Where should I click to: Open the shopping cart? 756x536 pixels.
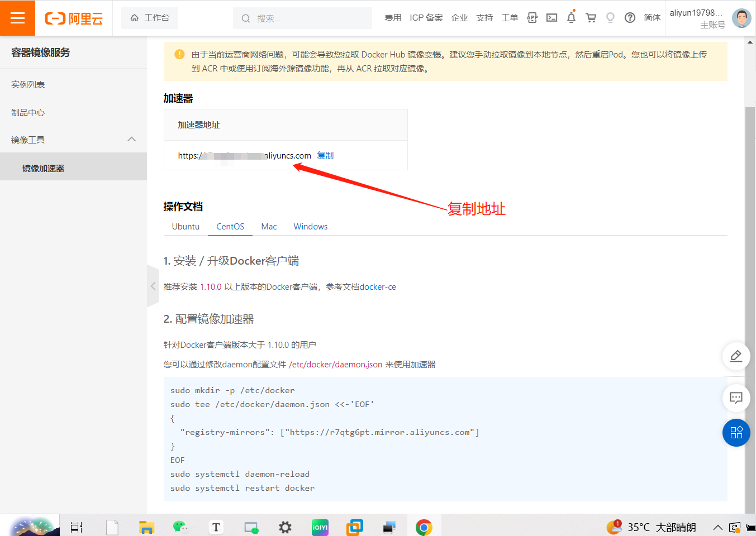[591, 18]
